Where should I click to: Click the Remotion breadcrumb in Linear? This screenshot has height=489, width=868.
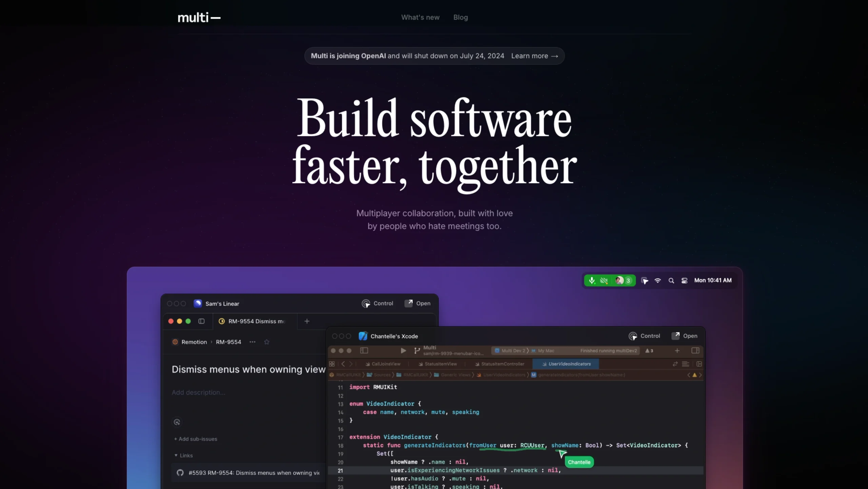pos(190,342)
